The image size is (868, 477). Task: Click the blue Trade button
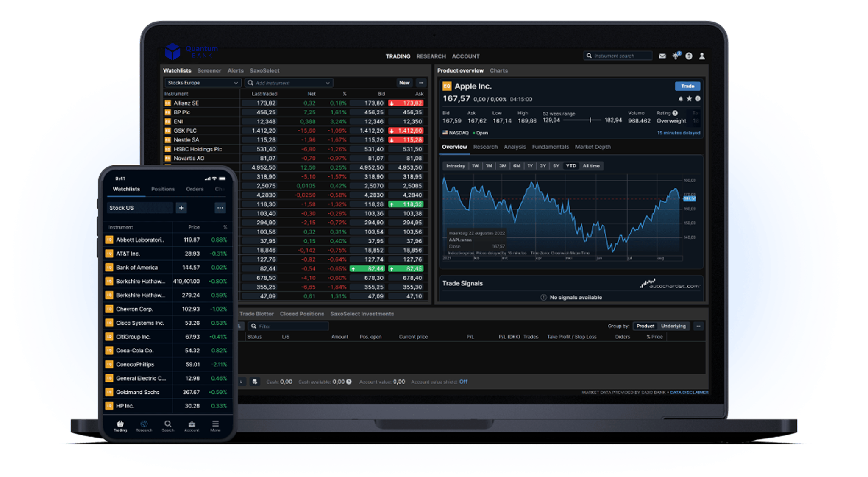coord(687,86)
